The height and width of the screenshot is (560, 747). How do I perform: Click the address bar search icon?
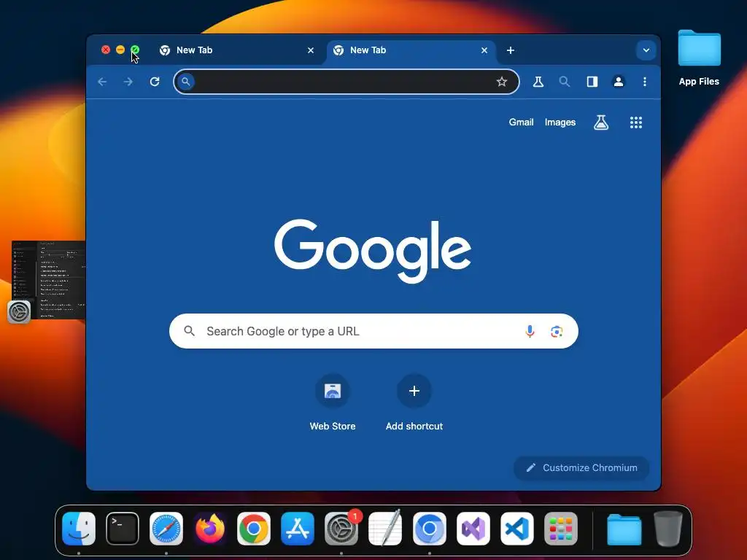tap(186, 82)
